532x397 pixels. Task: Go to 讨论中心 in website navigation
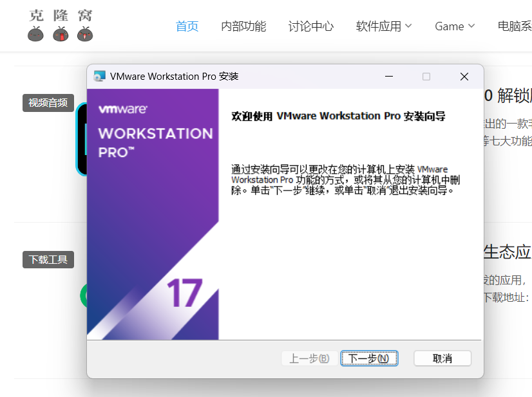click(x=311, y=26)
